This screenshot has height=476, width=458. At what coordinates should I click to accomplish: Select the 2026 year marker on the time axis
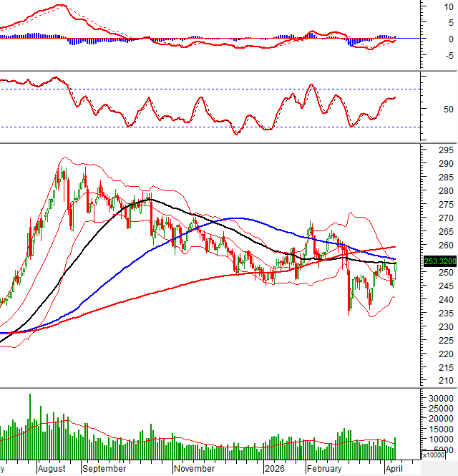[275, 469]
